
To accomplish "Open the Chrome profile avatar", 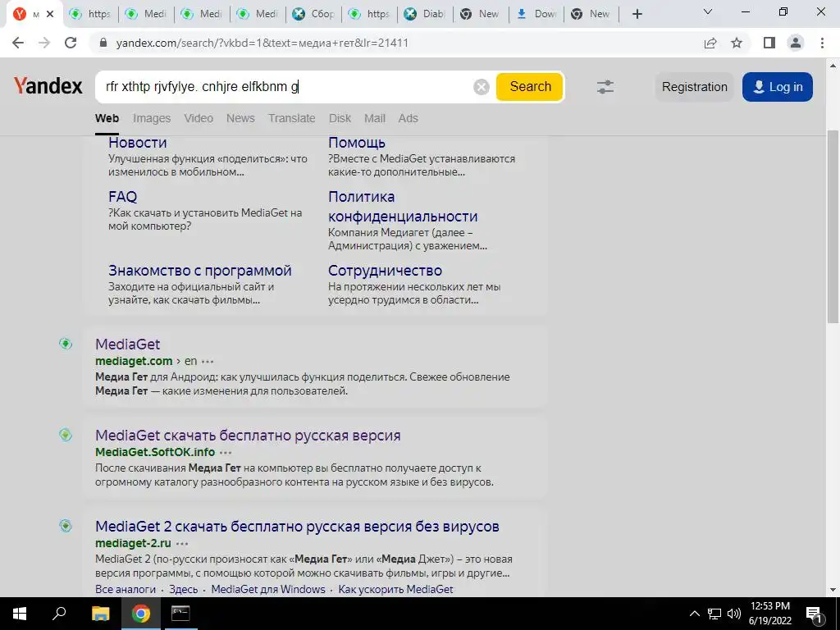I will coord(796,43).
